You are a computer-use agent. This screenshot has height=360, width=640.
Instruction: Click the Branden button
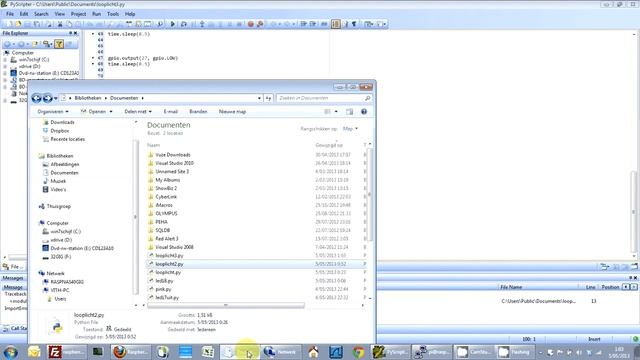(x=198, y=111)
